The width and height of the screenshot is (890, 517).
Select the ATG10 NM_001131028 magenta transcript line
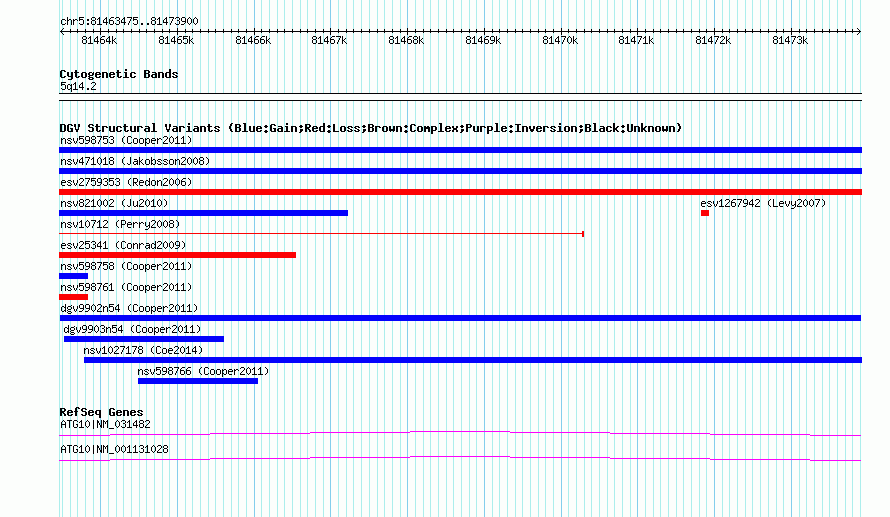[460, 459]
